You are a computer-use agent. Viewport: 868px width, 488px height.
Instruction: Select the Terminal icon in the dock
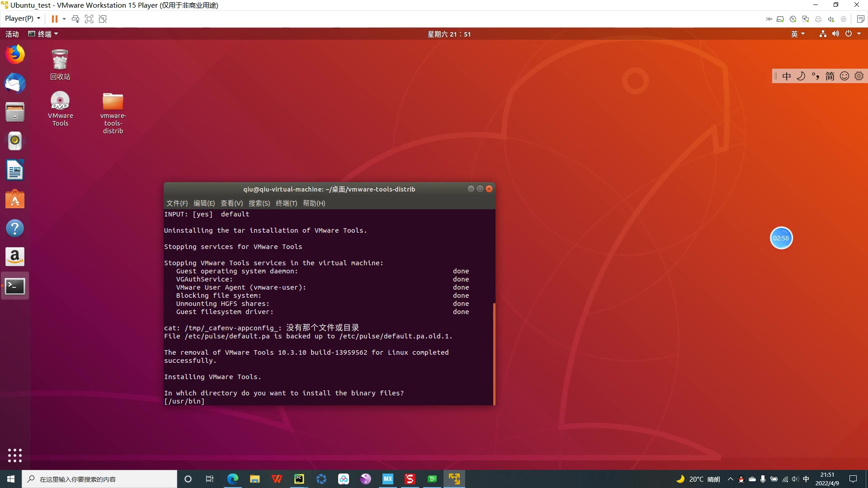click(15, 286)
